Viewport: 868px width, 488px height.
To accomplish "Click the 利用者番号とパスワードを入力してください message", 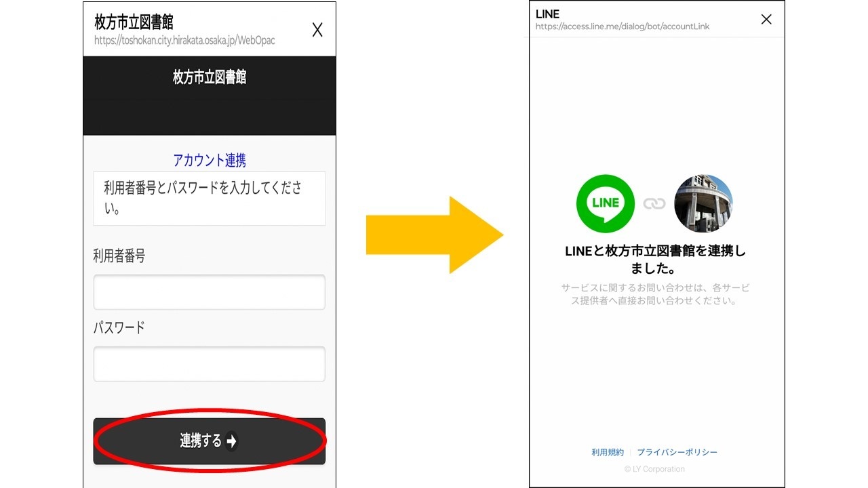I will coord(209,198).
